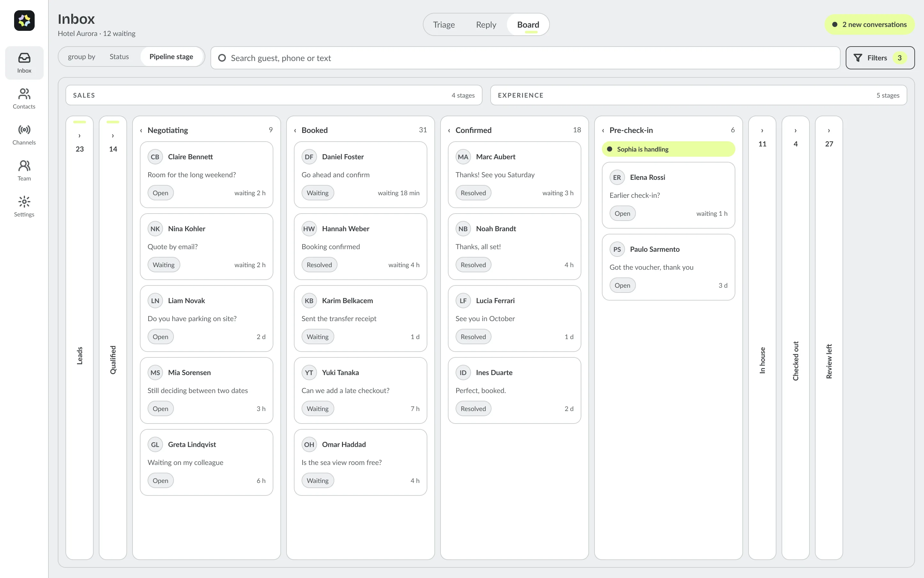Expand the Checked out column
Screen dimensions: 924x578
795,131
